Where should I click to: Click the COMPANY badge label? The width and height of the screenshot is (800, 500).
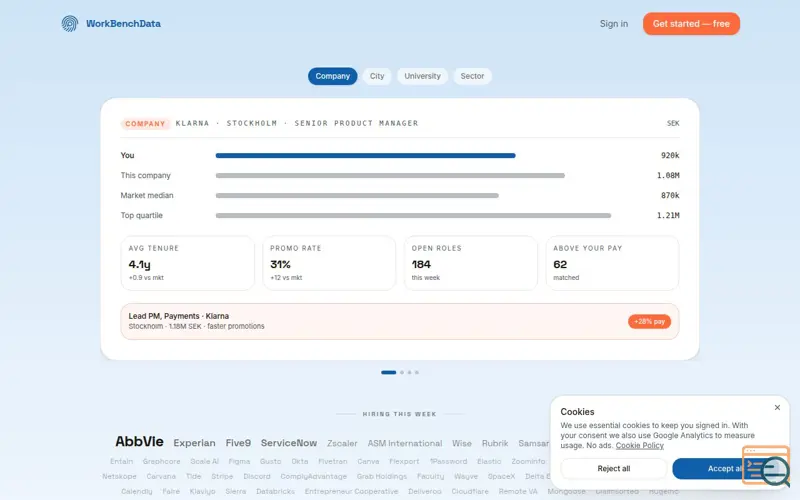145,123
